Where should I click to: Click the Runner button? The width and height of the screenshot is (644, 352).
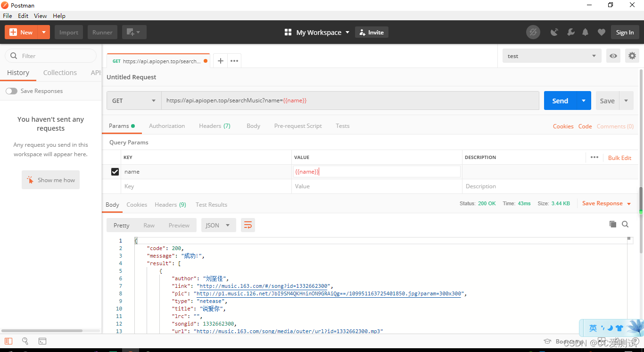(102, 32)
